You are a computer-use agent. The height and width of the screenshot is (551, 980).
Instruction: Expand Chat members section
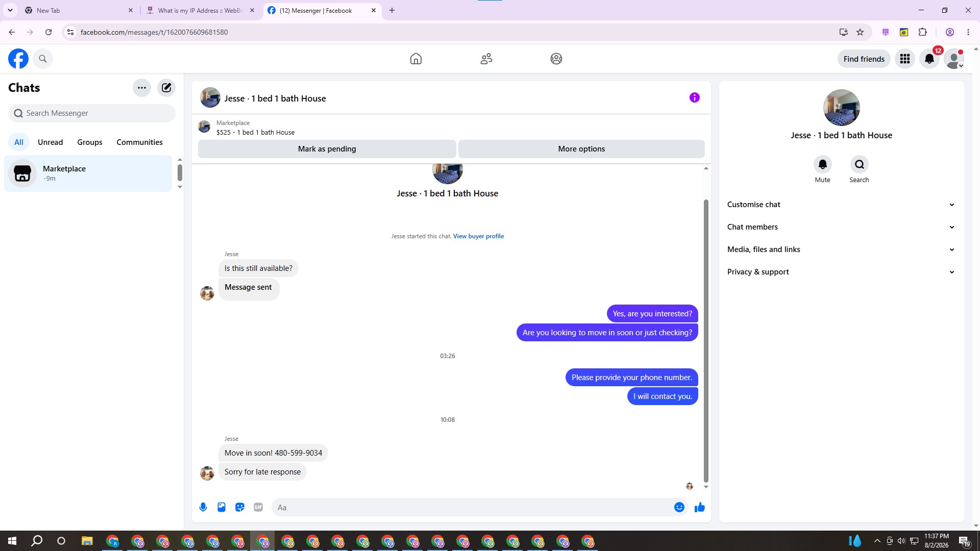841,227
